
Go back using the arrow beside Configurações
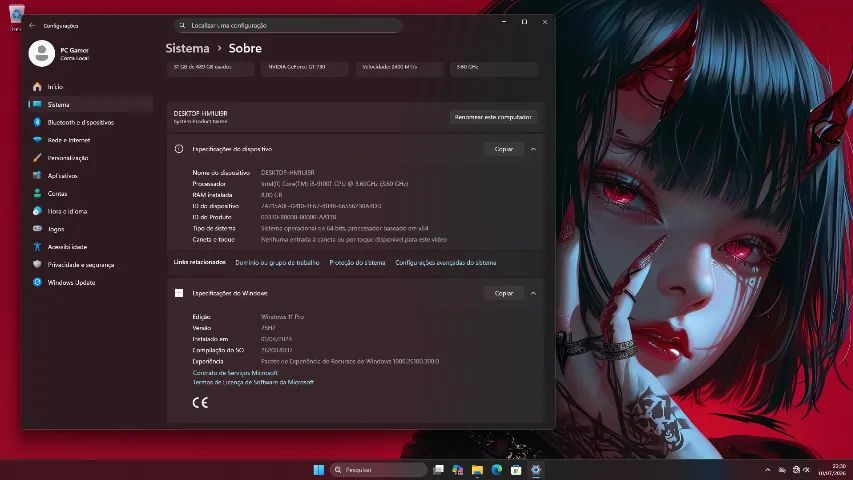click(32, 26)
